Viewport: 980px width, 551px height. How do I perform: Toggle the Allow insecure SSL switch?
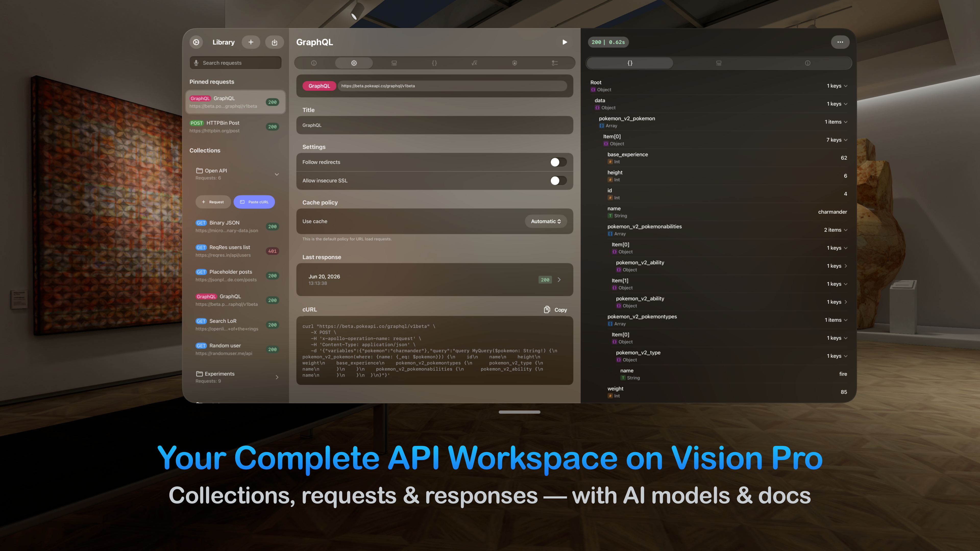tap(558, 181)
